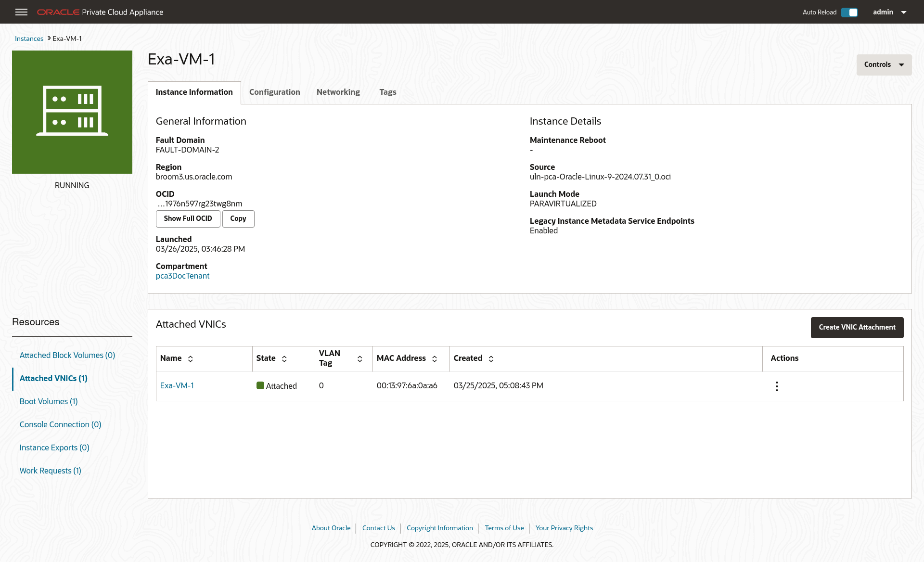Click Show Full OCID button
The height and width of the screenshot is (562, 924).
[188, 218]
